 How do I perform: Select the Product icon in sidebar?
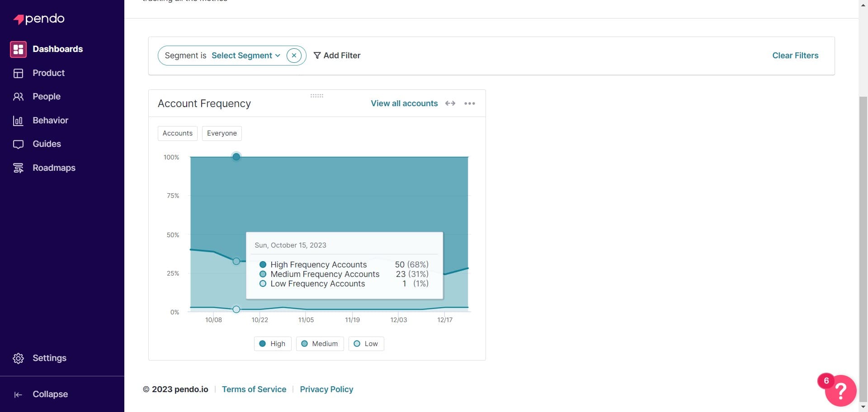(x=48, y=73)
